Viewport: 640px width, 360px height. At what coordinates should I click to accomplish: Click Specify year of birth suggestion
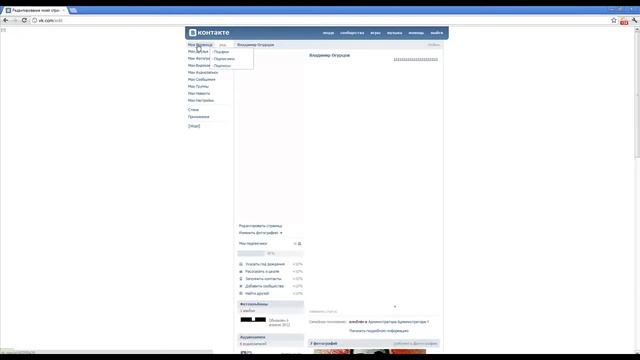tap(265, 264)
